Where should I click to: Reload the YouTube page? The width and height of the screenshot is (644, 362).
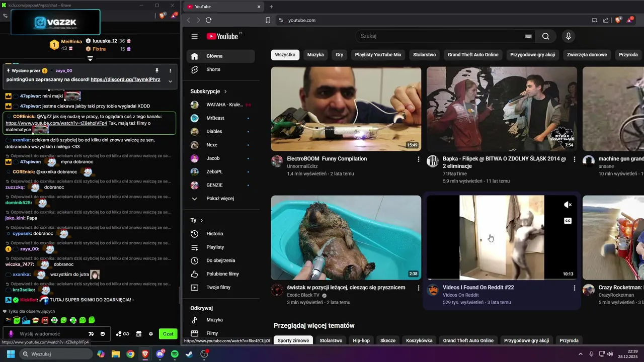(208, 20)
